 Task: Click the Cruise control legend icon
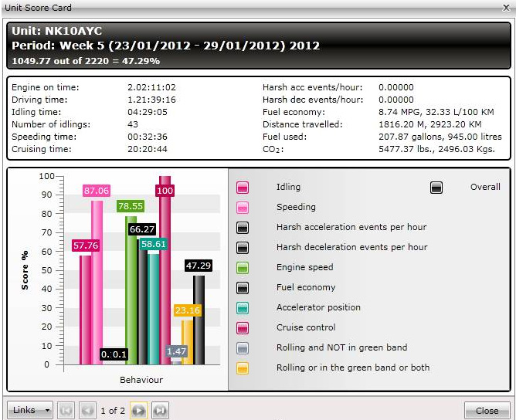(x=243, y=328)
